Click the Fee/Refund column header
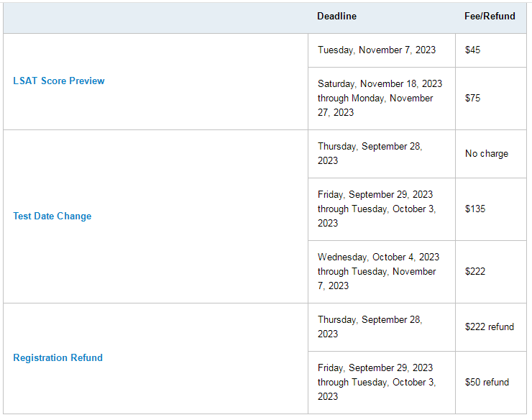The image size is (532, 420). [x=490, y=16]
